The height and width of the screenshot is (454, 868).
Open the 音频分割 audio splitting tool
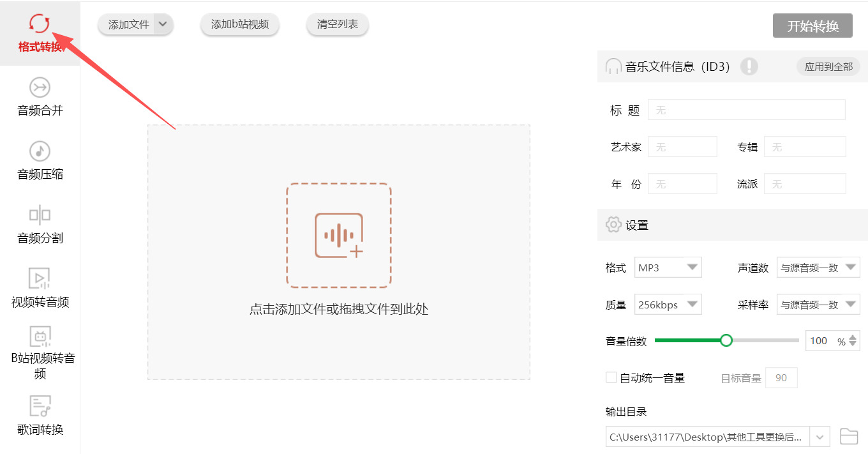pos(40,225)
